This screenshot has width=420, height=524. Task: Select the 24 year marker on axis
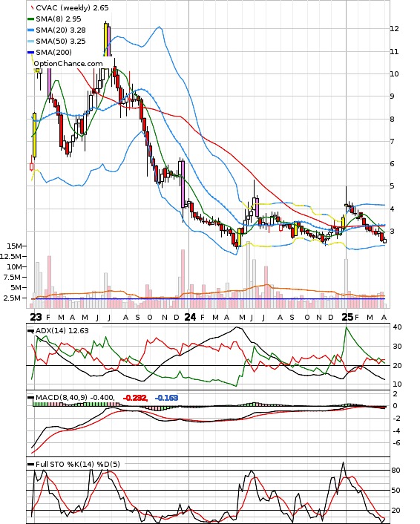tap(190, 317)
